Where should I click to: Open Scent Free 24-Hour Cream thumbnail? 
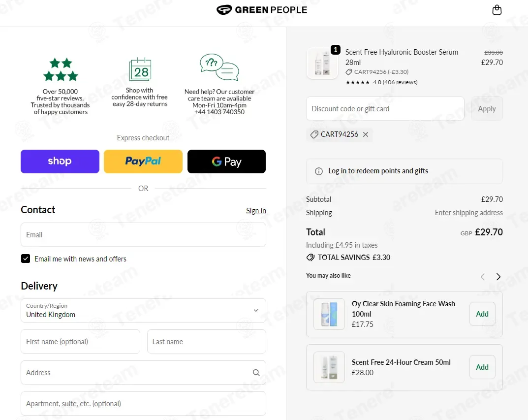[x=329, y=367]
